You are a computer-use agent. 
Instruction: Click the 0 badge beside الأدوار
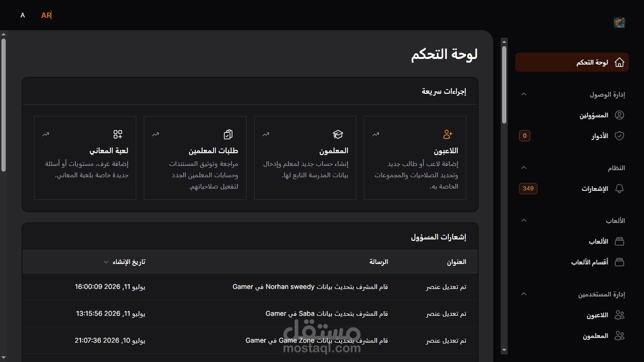click(525, 136)
